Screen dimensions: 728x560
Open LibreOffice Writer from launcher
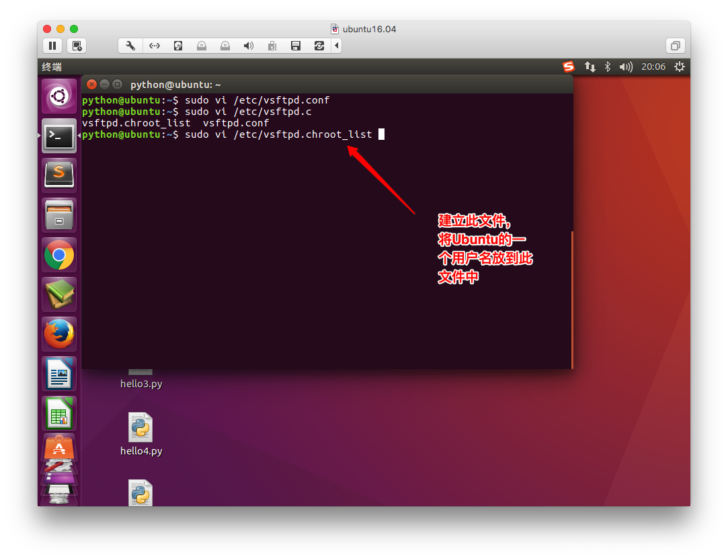click(59, 374)
